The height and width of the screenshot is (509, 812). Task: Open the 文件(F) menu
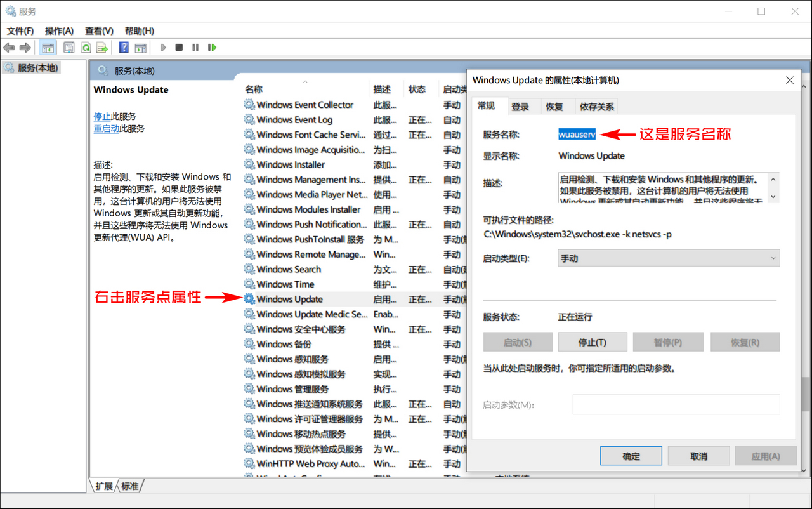[x=20, y=30]
